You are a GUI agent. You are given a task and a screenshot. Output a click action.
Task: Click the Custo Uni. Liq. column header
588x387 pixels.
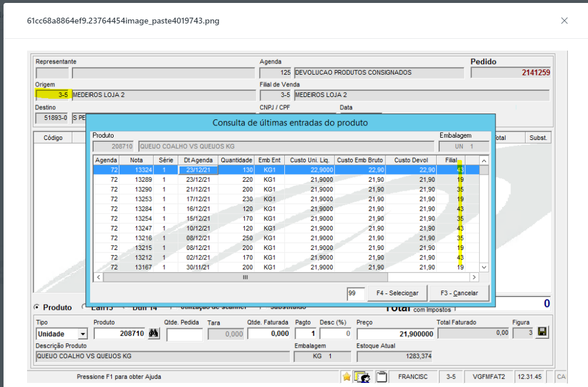coord(310,160)
